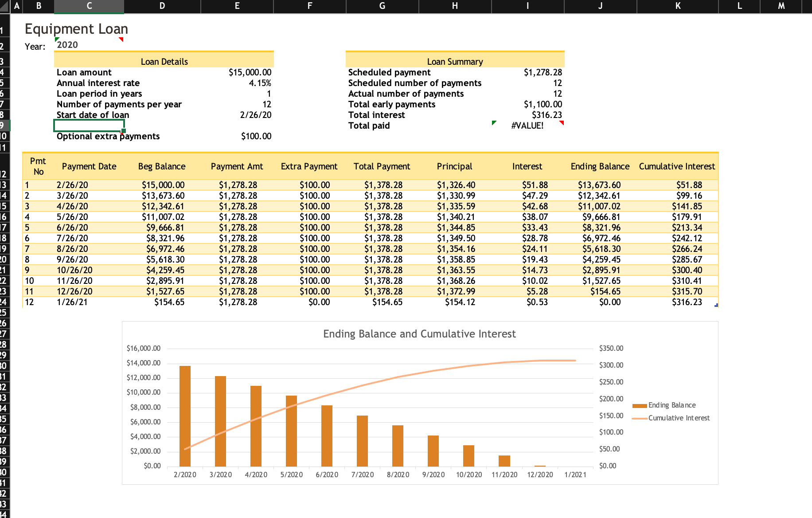Click the 10/2020 ending balance bar
Screen dimensions: 812x518
[x=468, y=456]
